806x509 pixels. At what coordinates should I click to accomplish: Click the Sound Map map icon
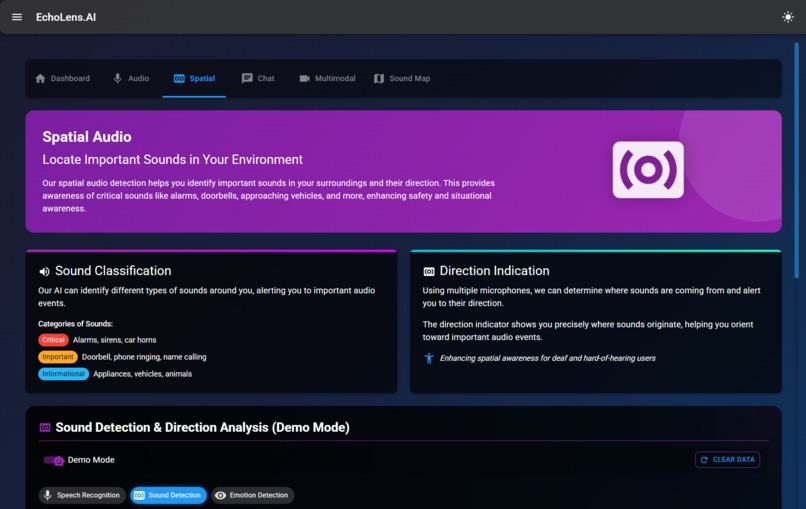click(x=379, y=78)
